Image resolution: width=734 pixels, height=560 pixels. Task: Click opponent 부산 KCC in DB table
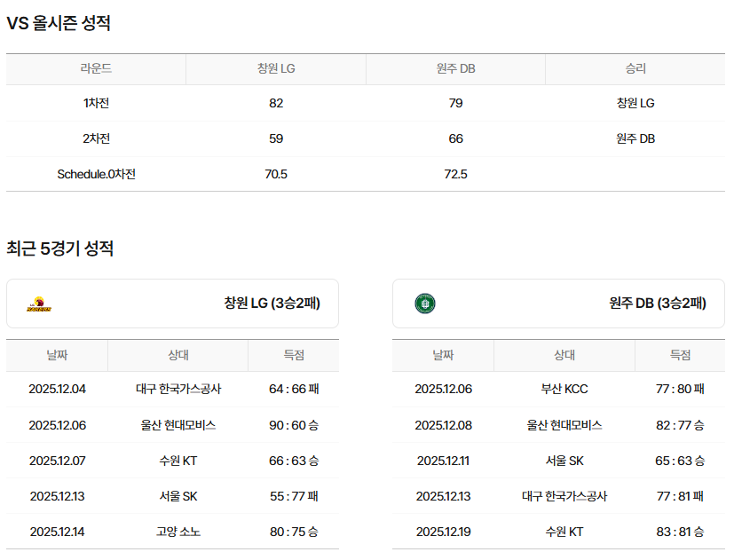tap(564, 389)
